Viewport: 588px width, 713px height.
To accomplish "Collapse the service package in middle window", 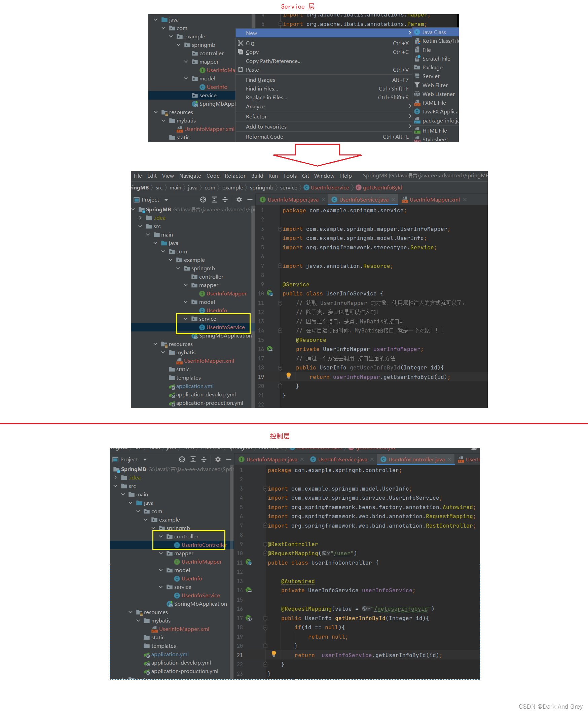I will tap(186, 319).
